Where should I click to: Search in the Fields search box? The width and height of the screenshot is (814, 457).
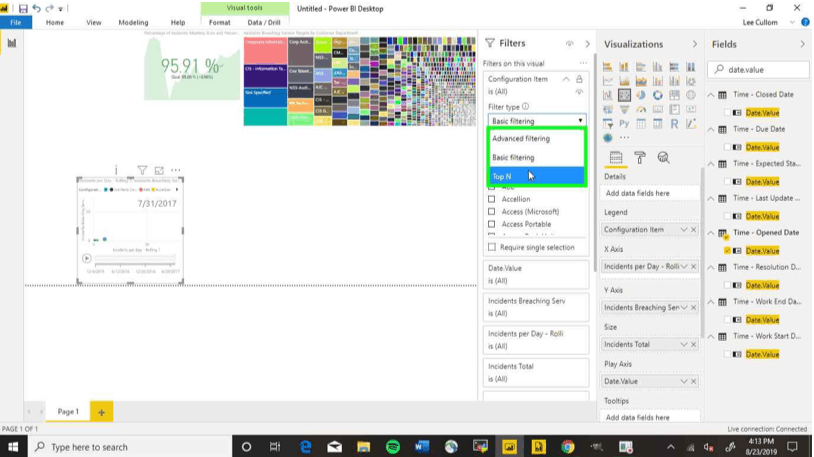pyautogui.click(x=758, y=70)
